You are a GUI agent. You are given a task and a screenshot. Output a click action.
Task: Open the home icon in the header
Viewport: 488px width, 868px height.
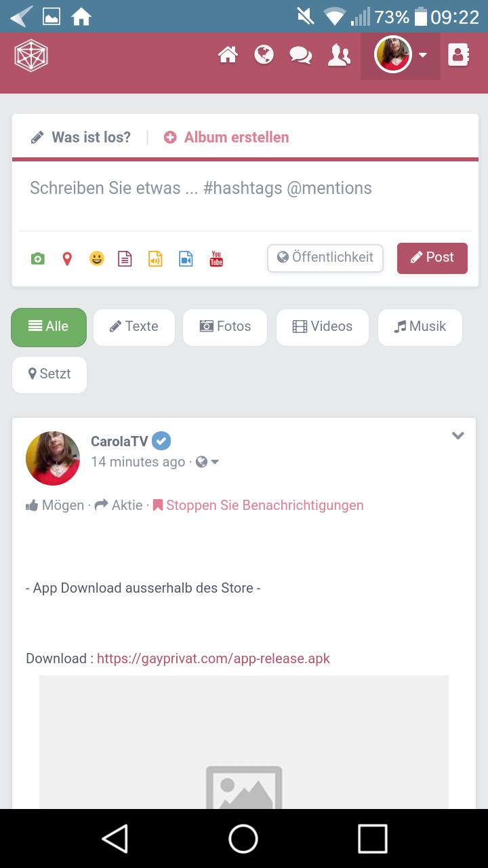(x=228, y=55)
